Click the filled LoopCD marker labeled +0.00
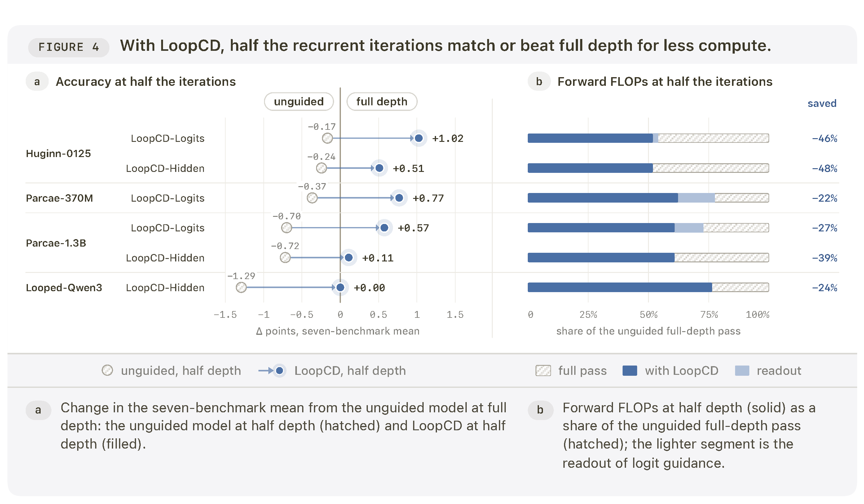This screenshot has width=864, height=504. click(340, 287)
